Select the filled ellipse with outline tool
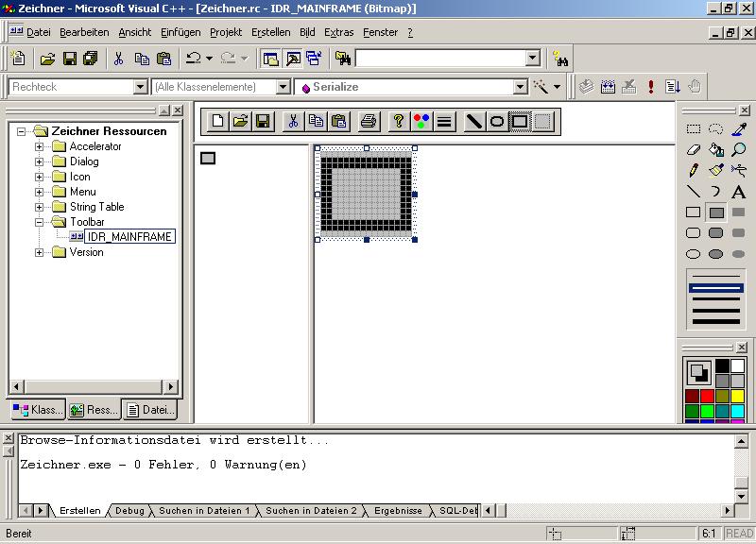 click(x=716, y=254)
